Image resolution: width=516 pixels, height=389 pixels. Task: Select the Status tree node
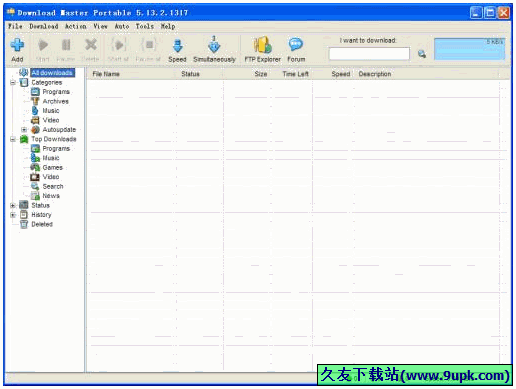(40, 205)
